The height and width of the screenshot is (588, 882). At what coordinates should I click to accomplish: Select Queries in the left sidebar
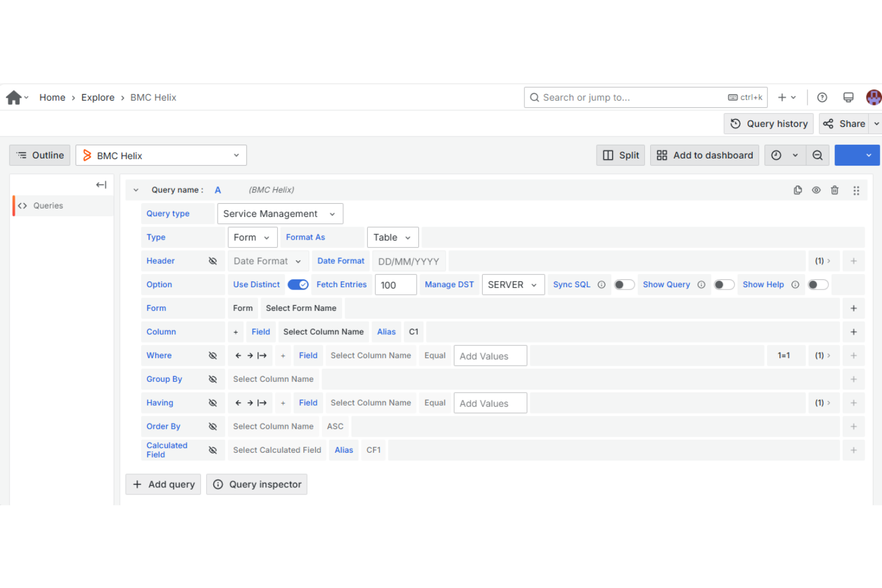46,206
